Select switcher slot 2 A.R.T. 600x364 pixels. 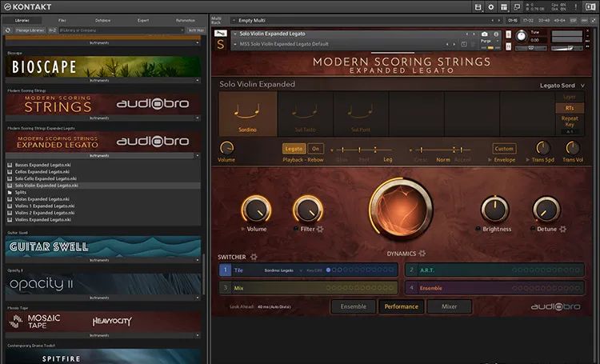click(494, 270)
